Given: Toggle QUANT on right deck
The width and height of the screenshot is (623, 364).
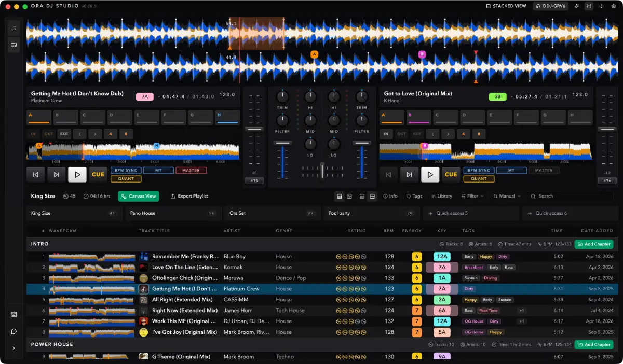Looking at the screenshot, I should [479, 179].
